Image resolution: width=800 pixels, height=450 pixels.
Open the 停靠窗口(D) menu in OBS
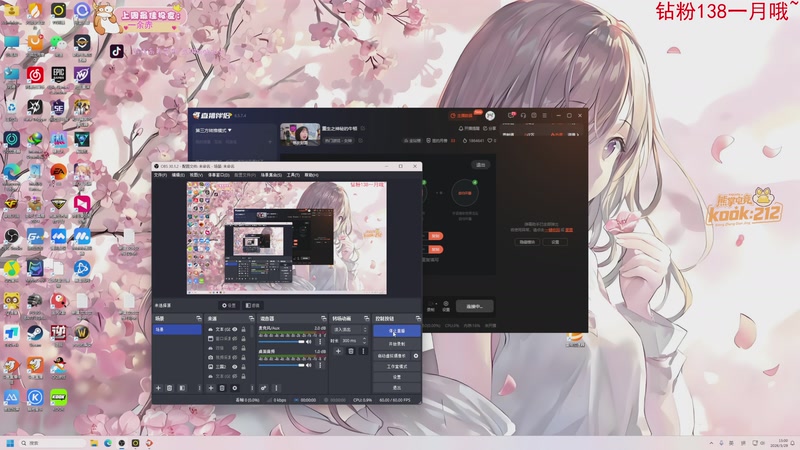pyautogui.click(x=219, y=175)
